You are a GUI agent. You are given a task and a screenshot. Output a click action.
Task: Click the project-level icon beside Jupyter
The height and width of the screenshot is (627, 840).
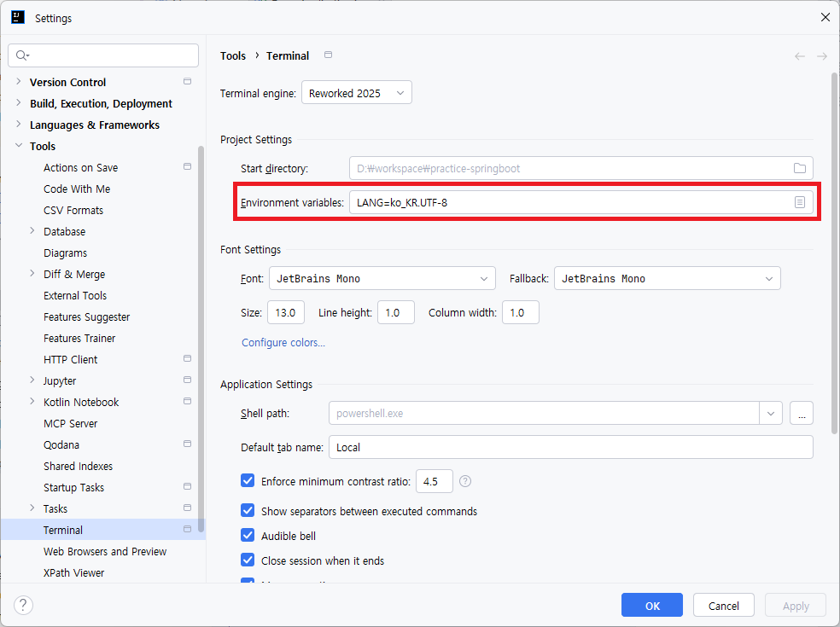coord(187,380)
